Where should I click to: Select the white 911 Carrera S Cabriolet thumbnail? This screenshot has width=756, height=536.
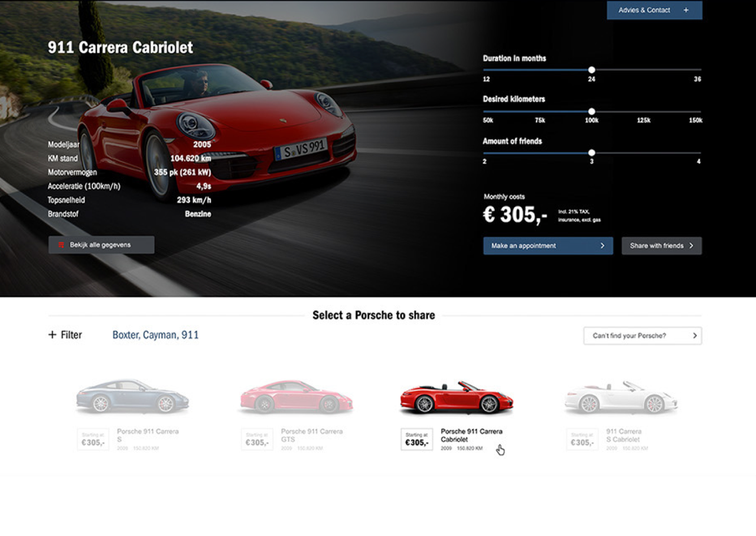(x=621, y=396)
